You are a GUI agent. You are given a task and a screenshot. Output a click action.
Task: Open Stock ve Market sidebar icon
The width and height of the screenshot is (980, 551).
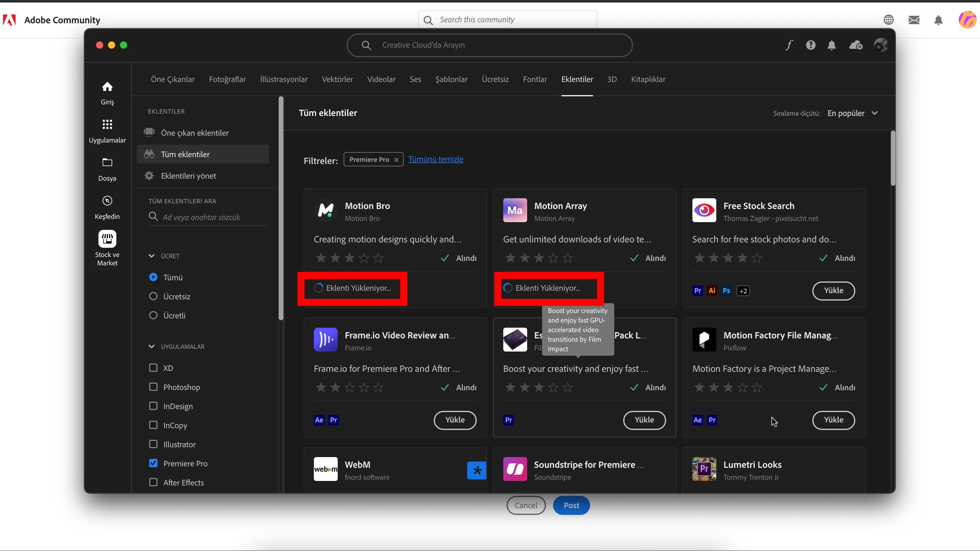click(107, 239)
